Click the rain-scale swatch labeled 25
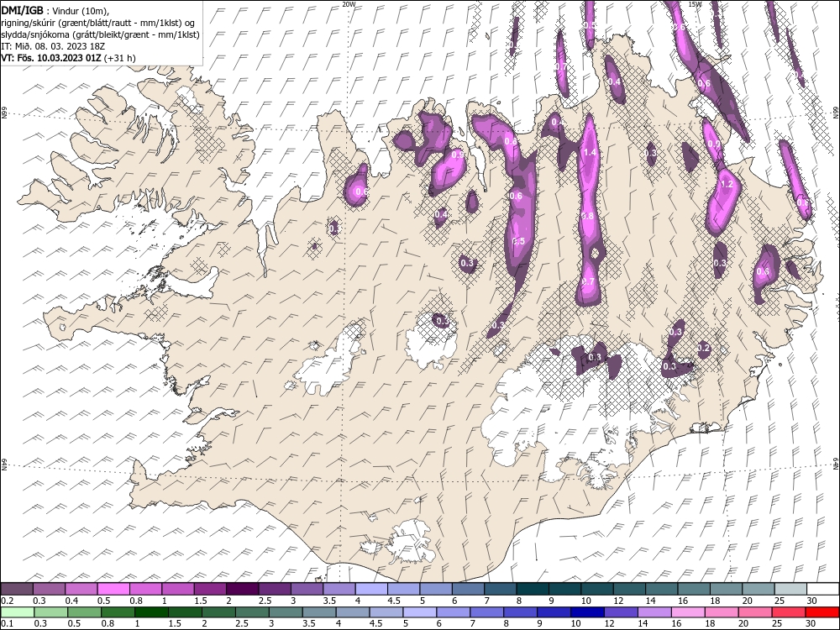The width and height of the screenshot is (840, 630). point(789,612)
